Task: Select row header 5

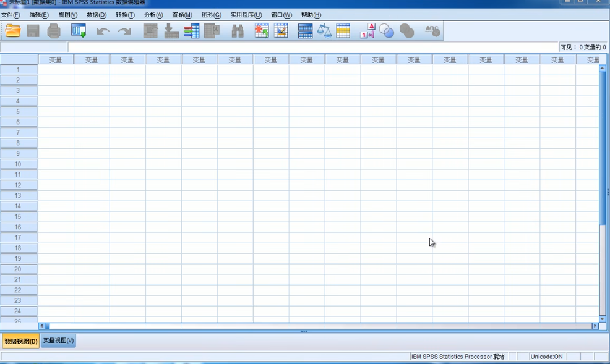Action: pos(19,111)
